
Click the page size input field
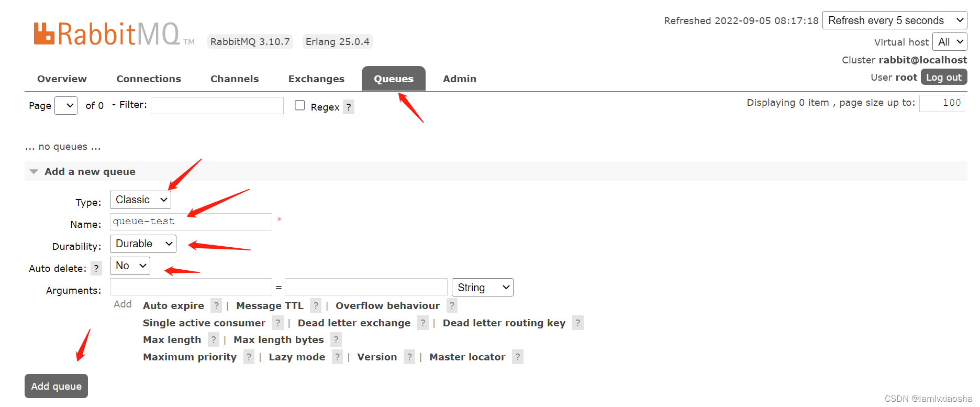[x=942, y=103]
